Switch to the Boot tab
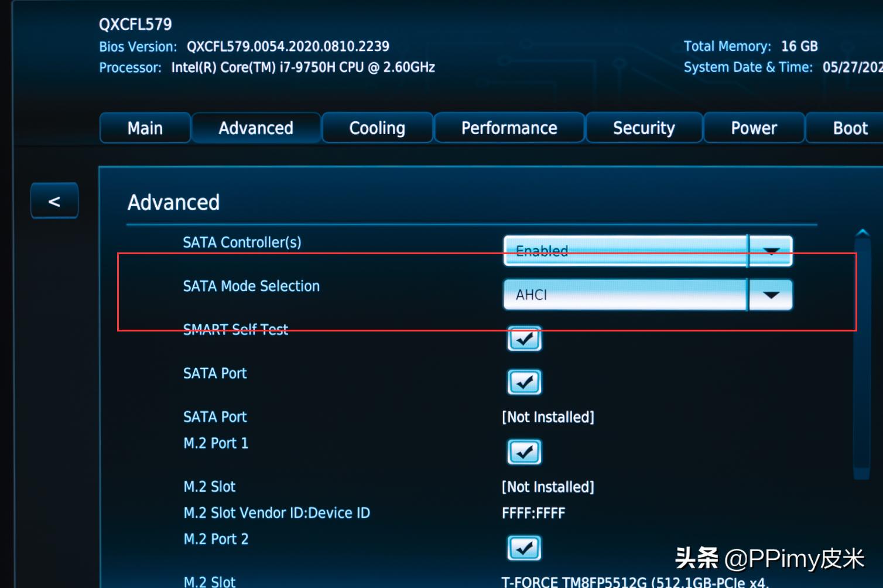 point(850,128)
